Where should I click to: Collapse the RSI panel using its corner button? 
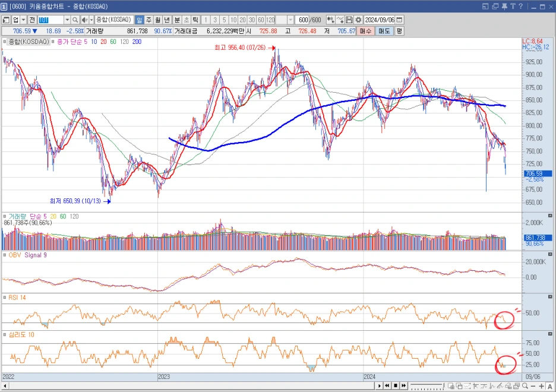click(x=550, y=296)
